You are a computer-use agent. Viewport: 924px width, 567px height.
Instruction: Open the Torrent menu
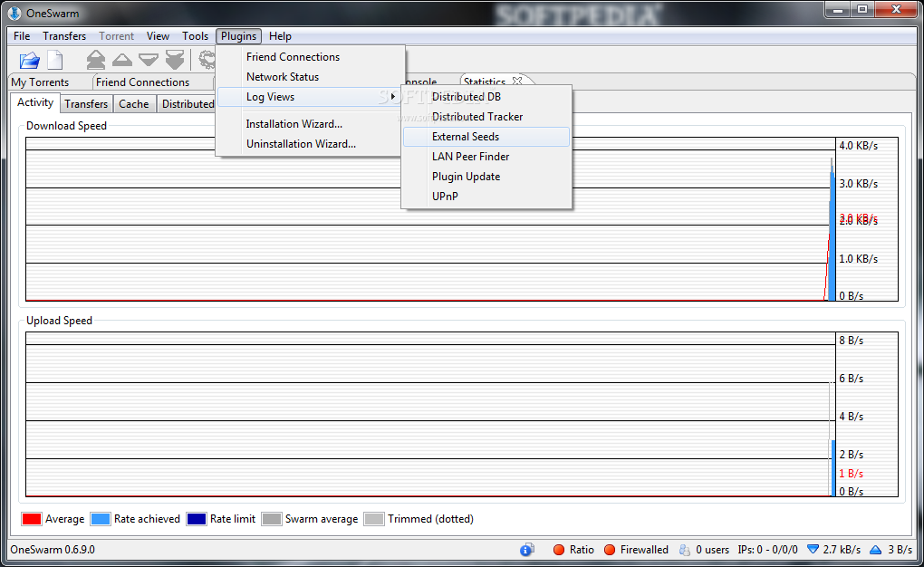[116, 36]
